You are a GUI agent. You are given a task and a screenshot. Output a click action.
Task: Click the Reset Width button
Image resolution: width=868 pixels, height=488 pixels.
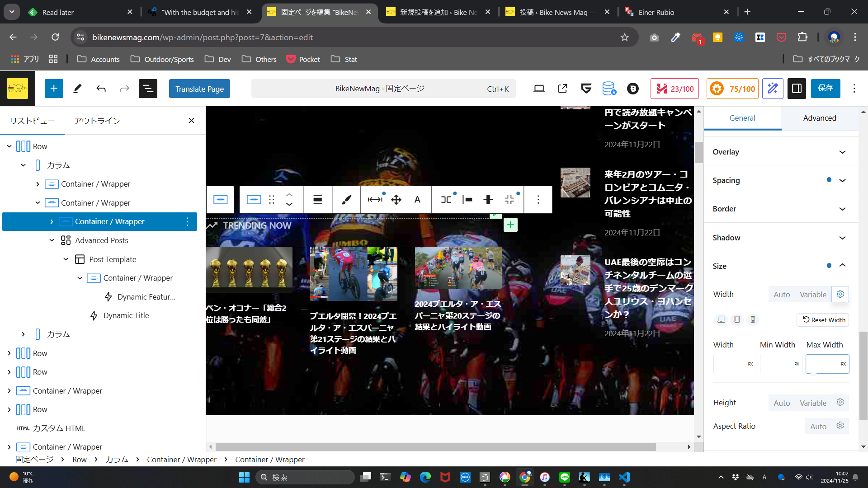[x=823, y=320]
